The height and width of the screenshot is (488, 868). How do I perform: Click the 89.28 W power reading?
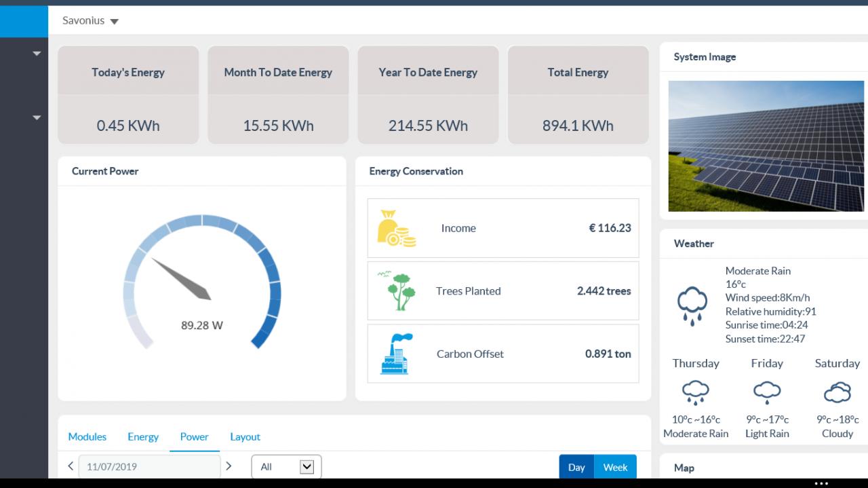[202, 325]
